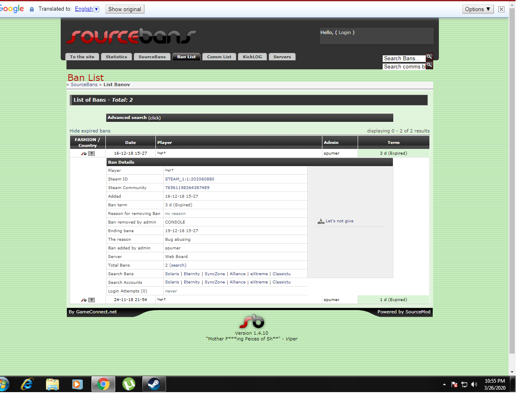This screenshot has height=420, width=525.
Task: Go to the Servers tab
Action: coord(282,57)
